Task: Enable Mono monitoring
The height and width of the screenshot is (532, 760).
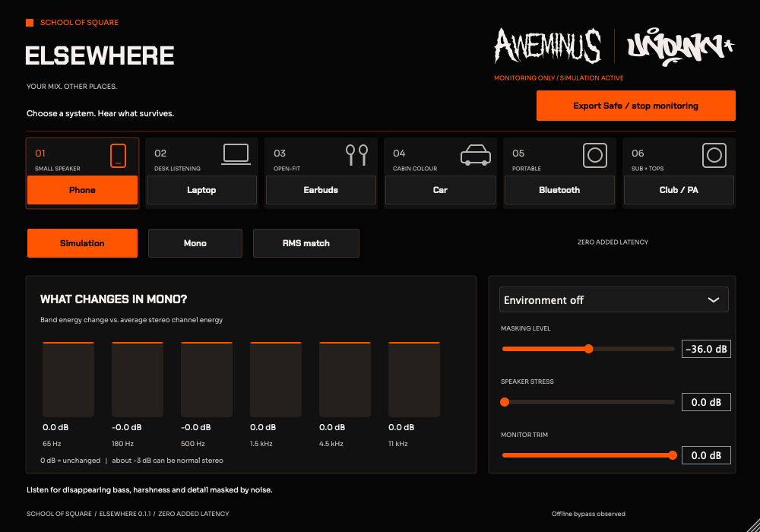Action: tap(195, 243)
